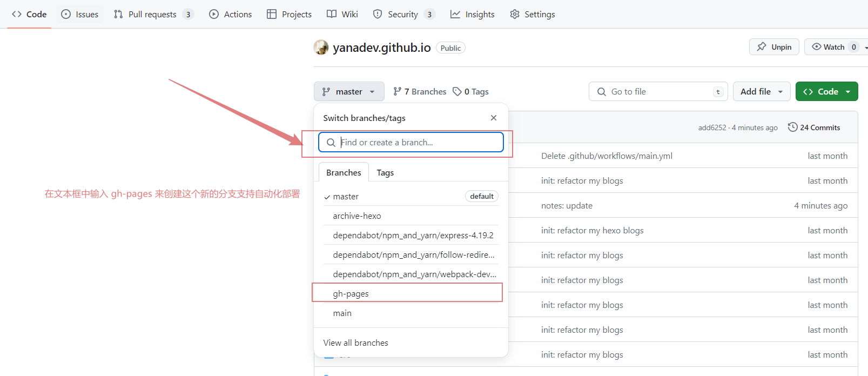Open the Issues tab

tap(80, 14)
